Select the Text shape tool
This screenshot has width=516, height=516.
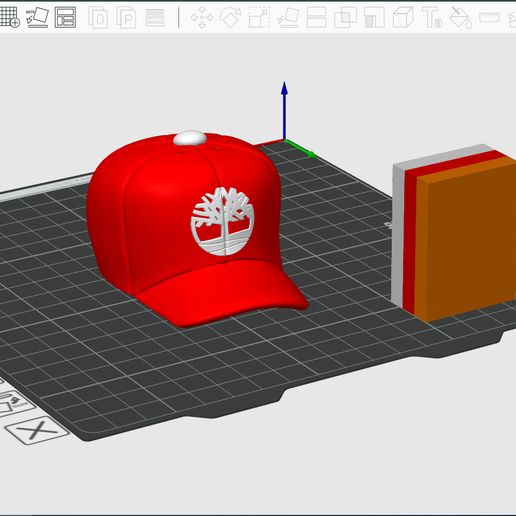click(x=432, y=17)
